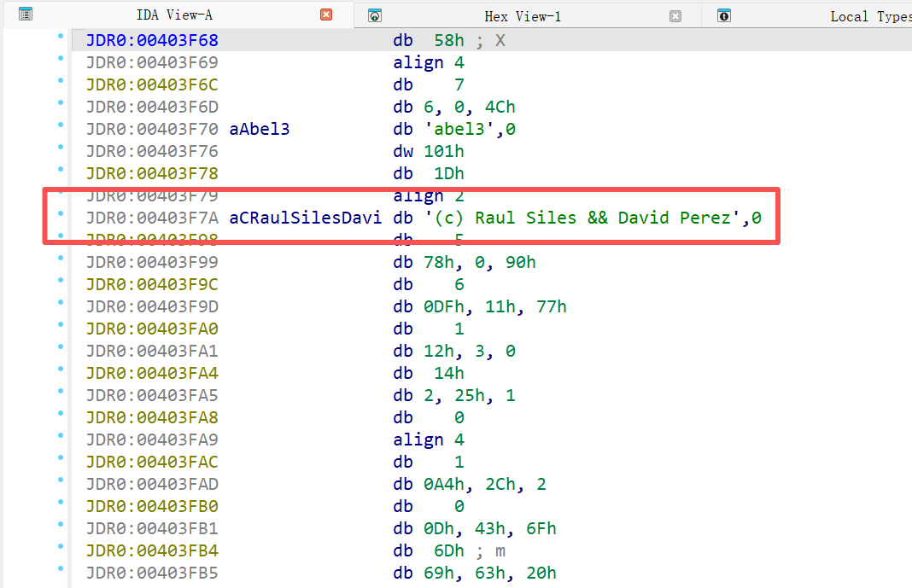The height and width of the screenshot is (588, 912).
Task: Select 'db 0A4h, 2Ch, 2' data
Action: point(470,484)
